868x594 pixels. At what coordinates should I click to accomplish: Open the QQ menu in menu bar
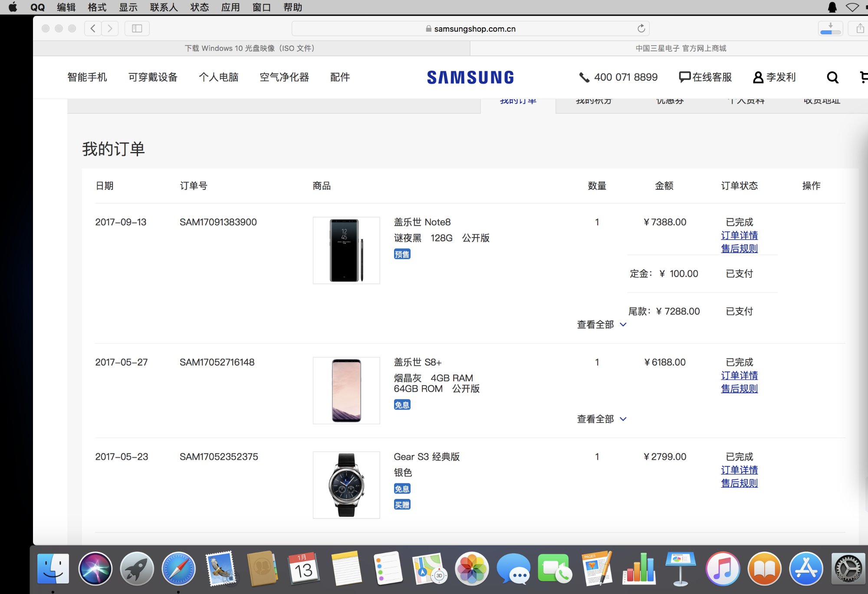(x=37, y=7)
